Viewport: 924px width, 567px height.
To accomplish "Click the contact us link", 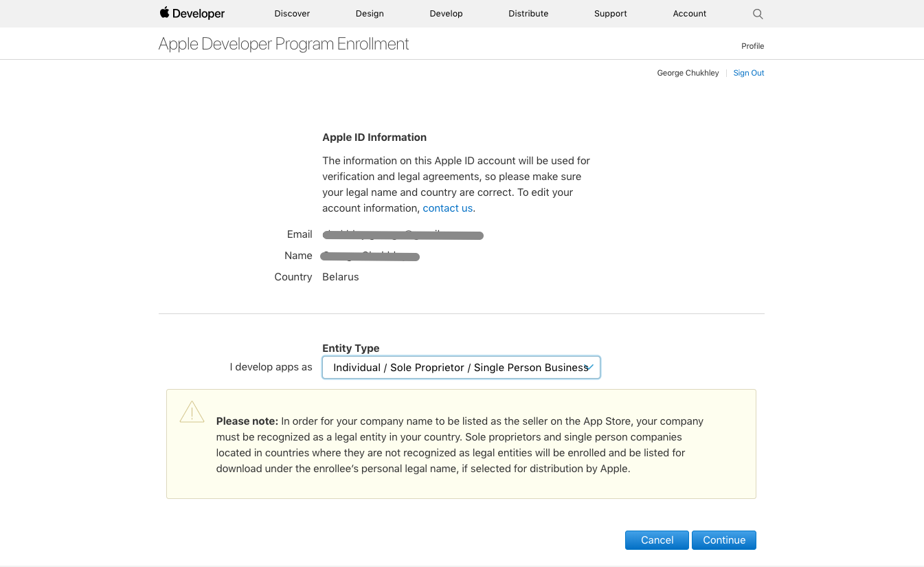I will click(x=447, y=208).
